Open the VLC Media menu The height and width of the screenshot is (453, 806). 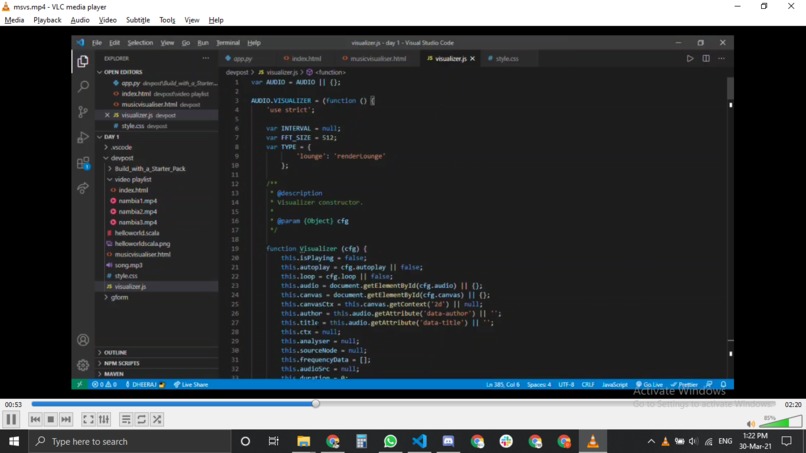(14, 20)
